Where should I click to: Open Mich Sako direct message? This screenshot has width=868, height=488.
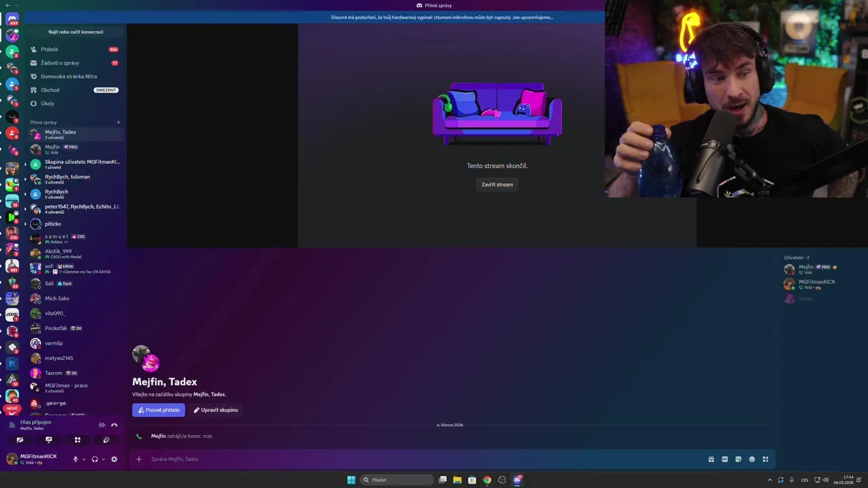pyautogui.click(x=75, y=298)
